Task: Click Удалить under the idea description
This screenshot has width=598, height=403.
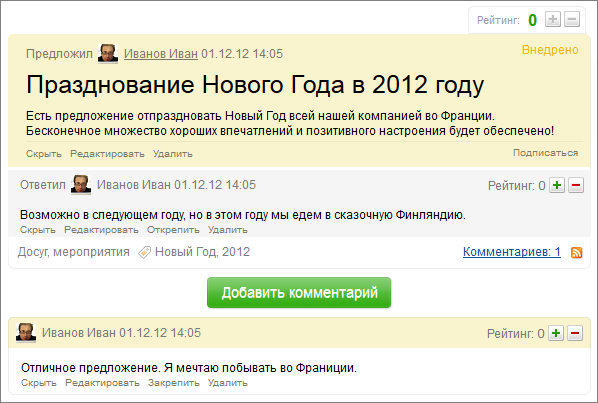Action: (173, 154)
